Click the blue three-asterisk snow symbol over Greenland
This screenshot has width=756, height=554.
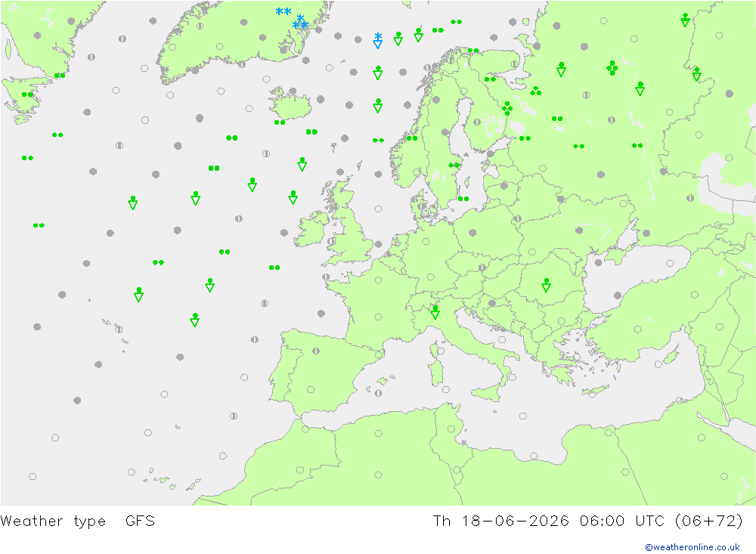[300, 22]
